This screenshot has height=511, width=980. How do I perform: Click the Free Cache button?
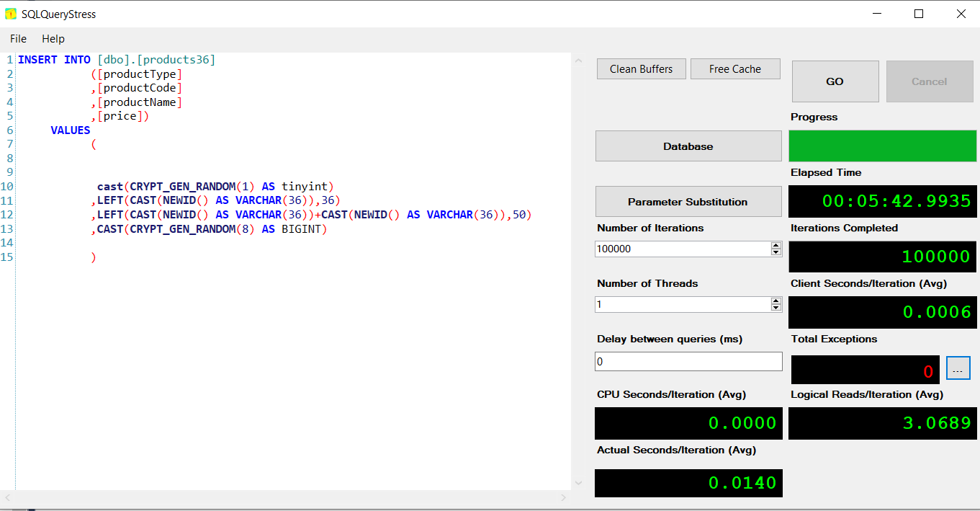(x=735, y=69)
